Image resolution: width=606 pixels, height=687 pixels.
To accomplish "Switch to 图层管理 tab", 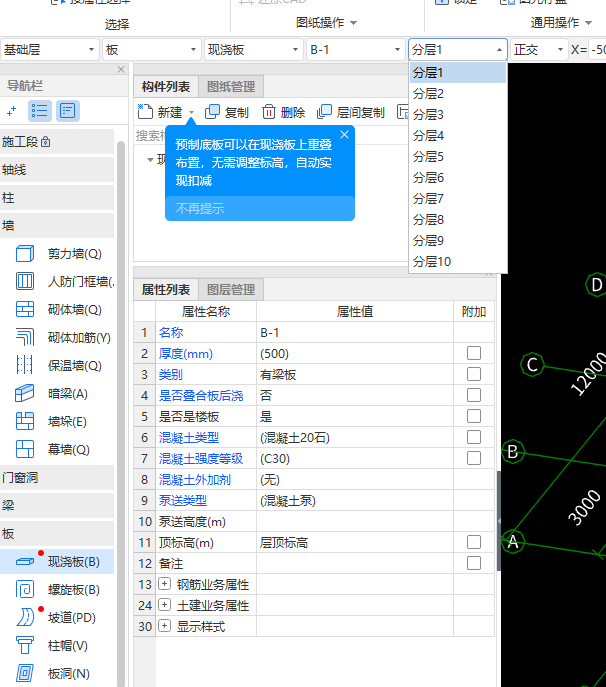I will click(x=231, y=290).
